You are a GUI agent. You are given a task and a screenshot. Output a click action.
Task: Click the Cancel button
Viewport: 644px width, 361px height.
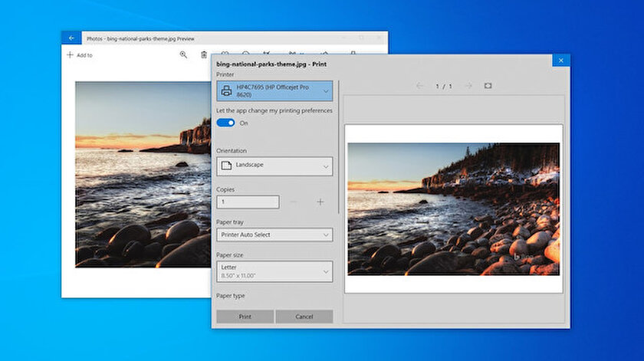point(304,317)
